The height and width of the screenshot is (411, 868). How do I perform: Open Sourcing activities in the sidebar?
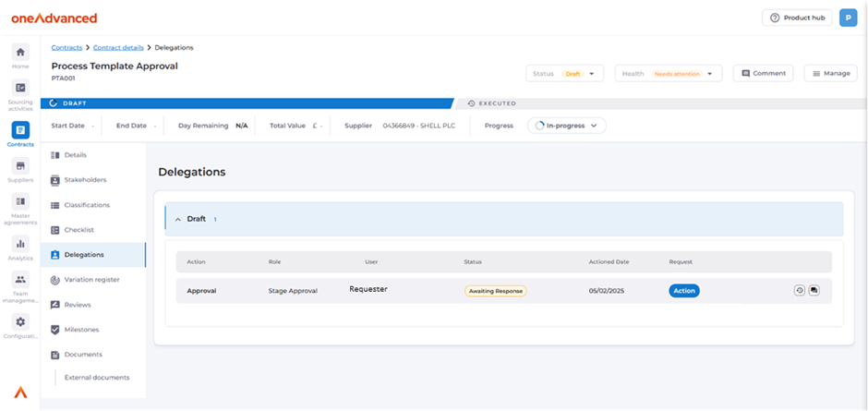click(x=20, y=88)
